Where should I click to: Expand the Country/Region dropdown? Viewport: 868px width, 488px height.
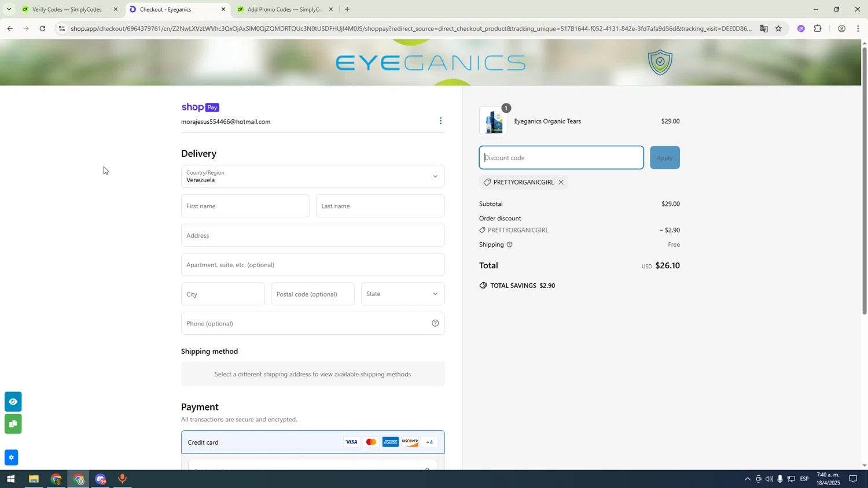point(313,176)
